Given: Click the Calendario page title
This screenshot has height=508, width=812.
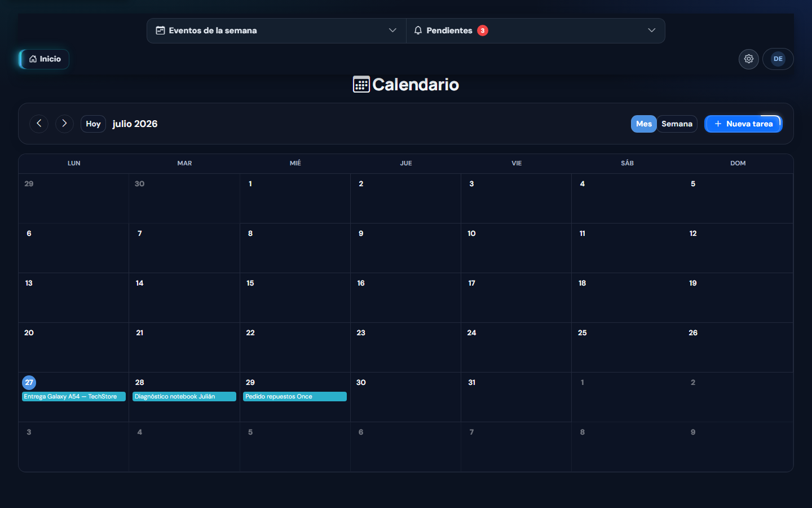Looking at the screenshot, I should (x=416, y=84).
